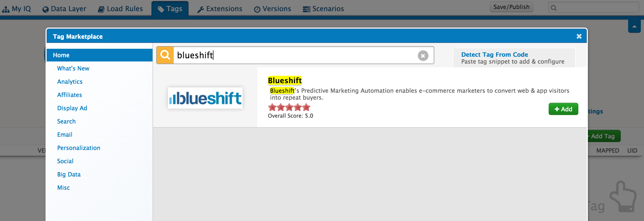Switch to the Load Rules tab
Viewport: 644px width, 221px height.
coord(120,9)
